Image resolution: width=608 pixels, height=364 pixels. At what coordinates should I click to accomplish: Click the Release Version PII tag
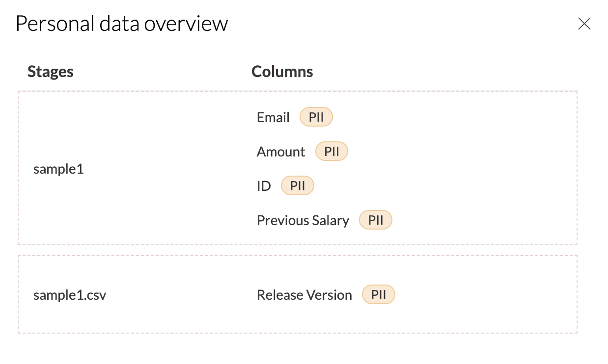378,295
